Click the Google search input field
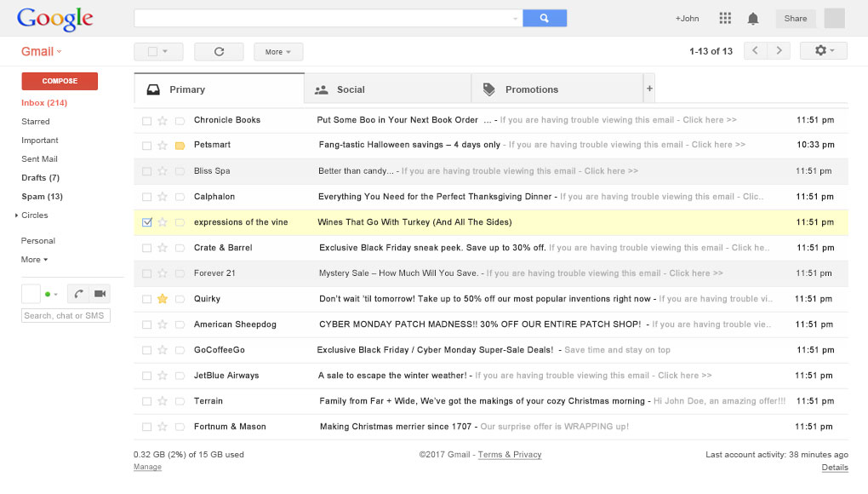Viewport: 868px width, 494px height. coord(328,18)
